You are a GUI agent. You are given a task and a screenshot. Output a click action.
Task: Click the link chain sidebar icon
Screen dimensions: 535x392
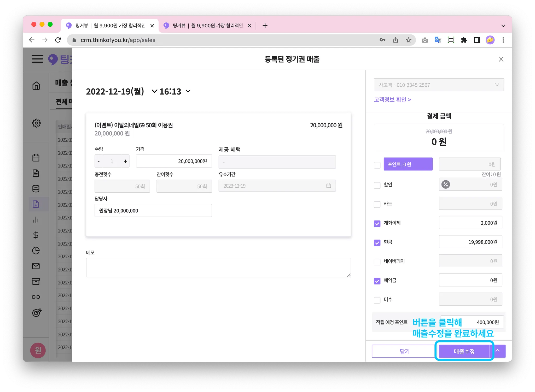click(x=36, y=297)
